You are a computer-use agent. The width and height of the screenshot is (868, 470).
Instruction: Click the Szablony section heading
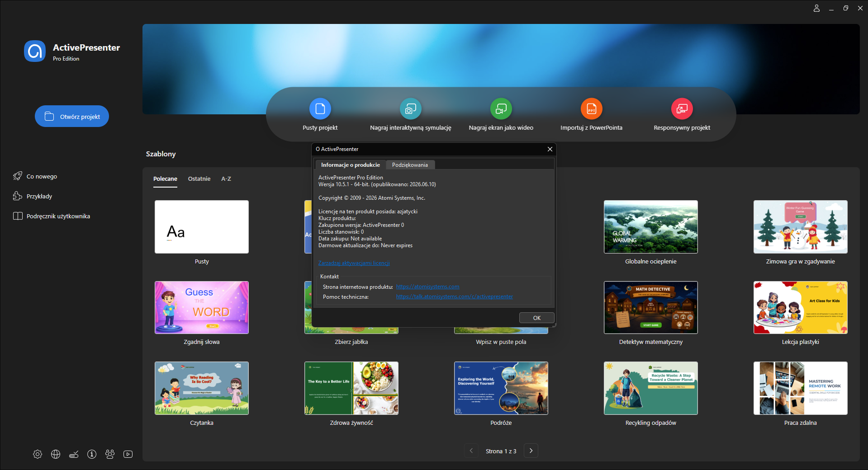161,154
